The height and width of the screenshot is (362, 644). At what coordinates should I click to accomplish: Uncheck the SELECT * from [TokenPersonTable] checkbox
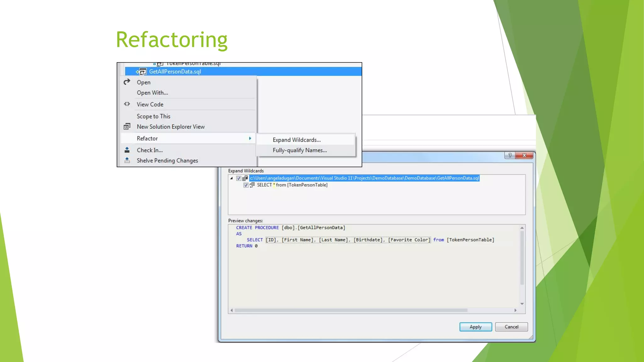click(x=246, y=185)
